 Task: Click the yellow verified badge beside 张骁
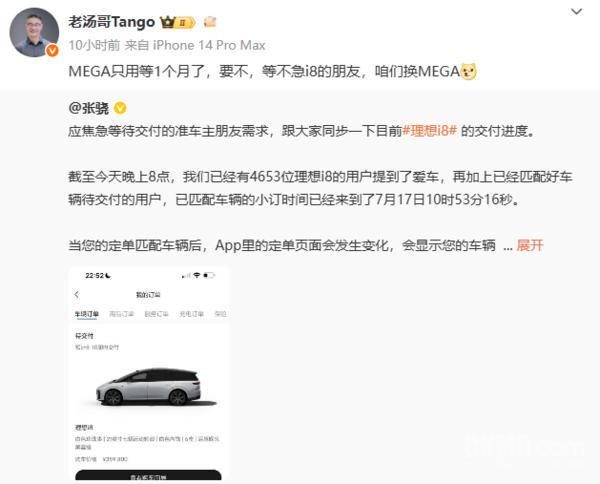click(120, 108)
